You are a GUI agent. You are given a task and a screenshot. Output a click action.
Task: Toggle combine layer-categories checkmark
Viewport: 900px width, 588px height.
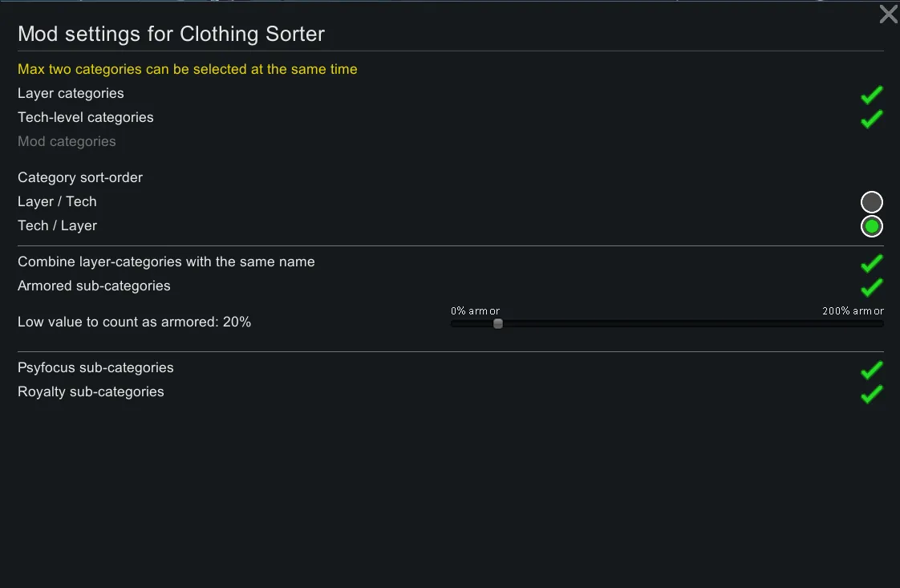[x=872, y=263]
